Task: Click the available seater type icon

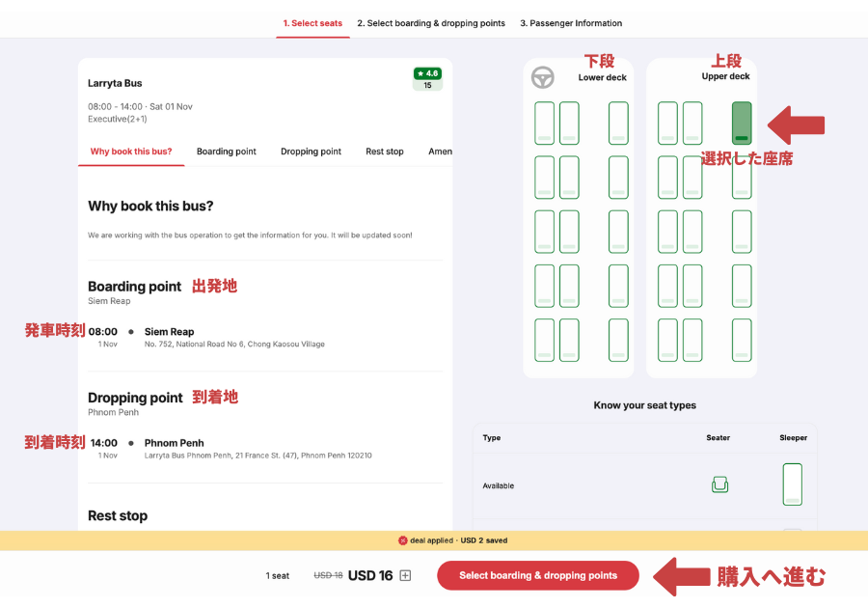Action: pos(719,484)
